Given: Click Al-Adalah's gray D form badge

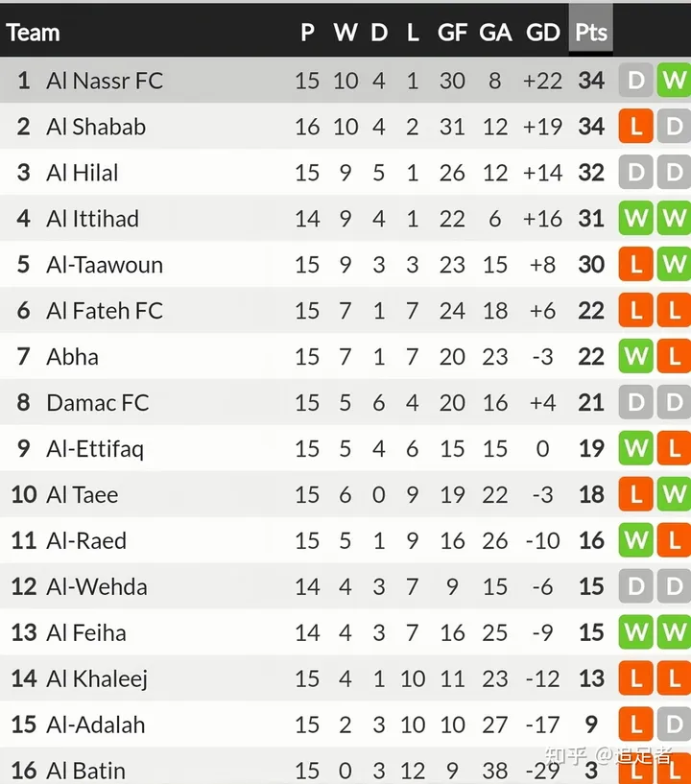Looking at the screenshot, I should pyautogui.click(x=674, y=725).
